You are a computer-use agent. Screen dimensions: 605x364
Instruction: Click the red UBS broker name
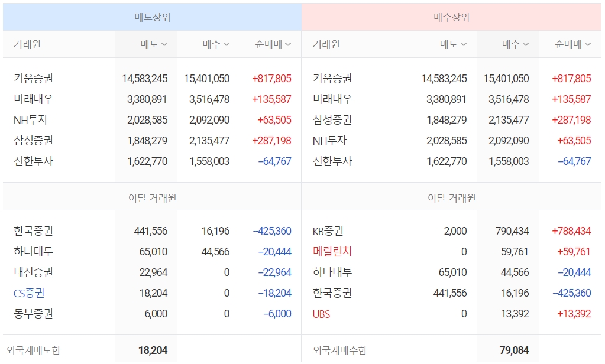click(321, 314)
